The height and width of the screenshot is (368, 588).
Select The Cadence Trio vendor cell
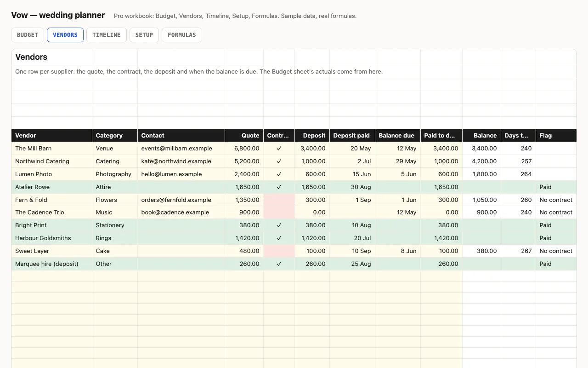point(51,213)
